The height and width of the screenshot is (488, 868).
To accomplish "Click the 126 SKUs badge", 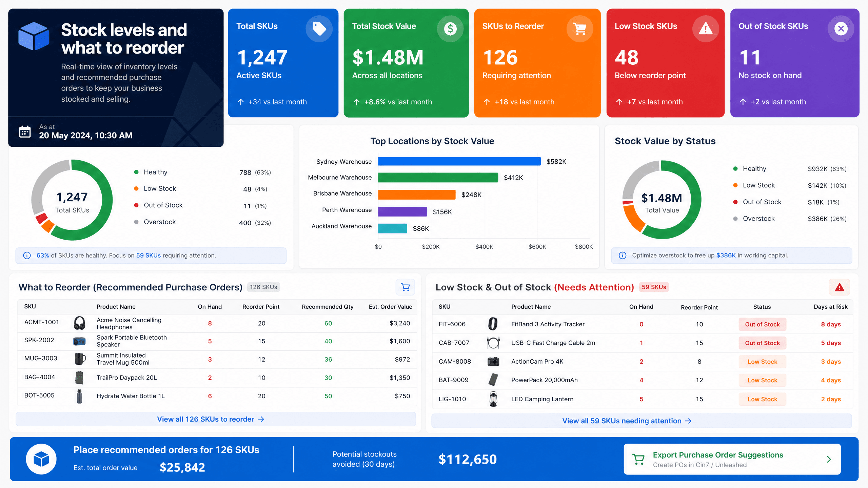I will [263, 287].
